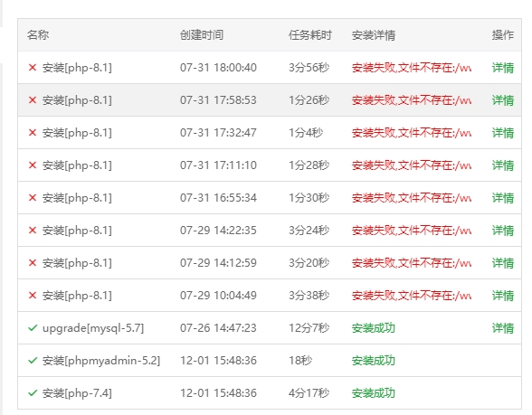This screenshot has width=532, height=415.
Task: Click the 操作 column header
Action: point(503,35)
